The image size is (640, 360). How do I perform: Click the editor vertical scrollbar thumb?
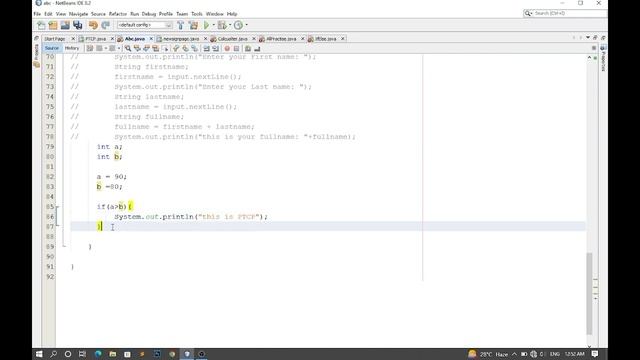[589, 293]
